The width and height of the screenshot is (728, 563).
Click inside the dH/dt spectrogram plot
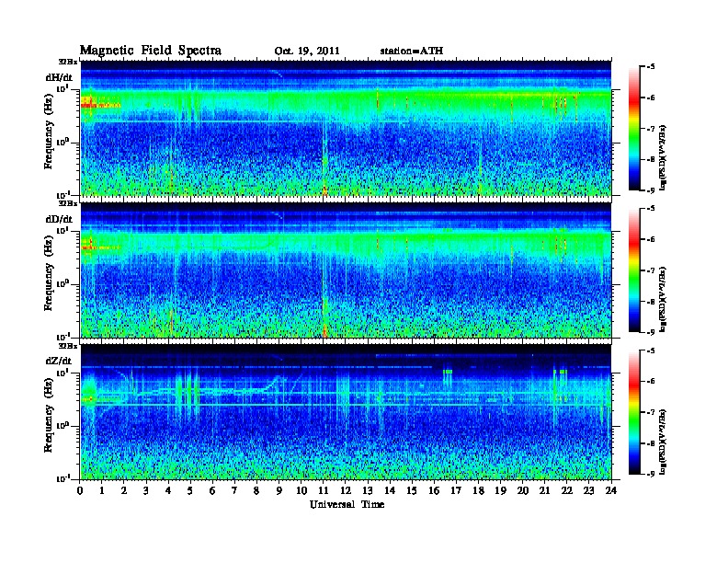click(x=346, y=128)
